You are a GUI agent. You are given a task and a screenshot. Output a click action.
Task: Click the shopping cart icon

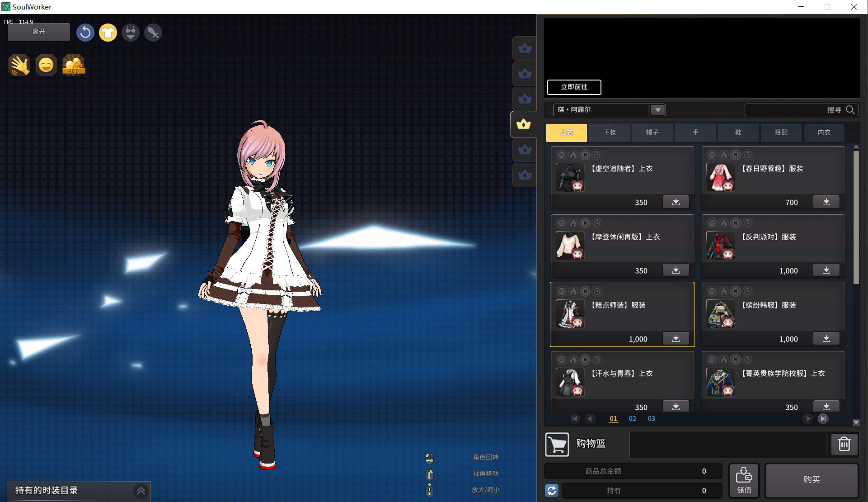point(557,445)
